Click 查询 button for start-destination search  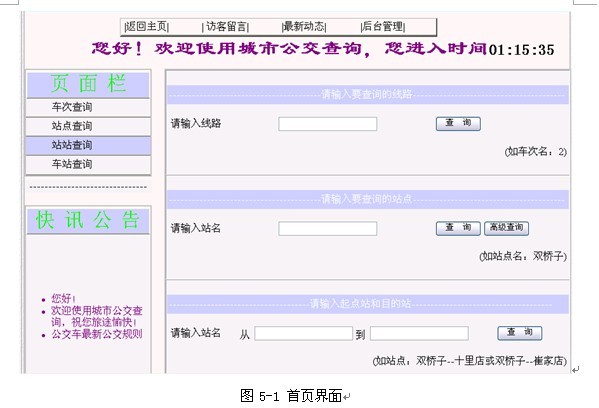(520, 333)
